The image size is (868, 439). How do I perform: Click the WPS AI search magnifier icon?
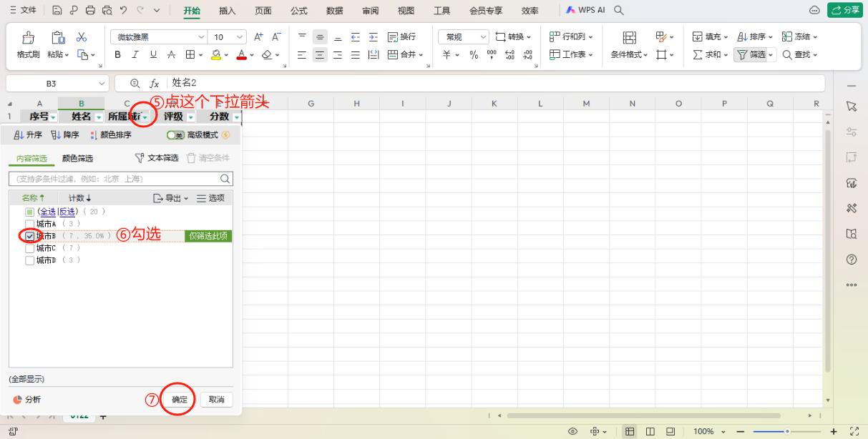619,11
